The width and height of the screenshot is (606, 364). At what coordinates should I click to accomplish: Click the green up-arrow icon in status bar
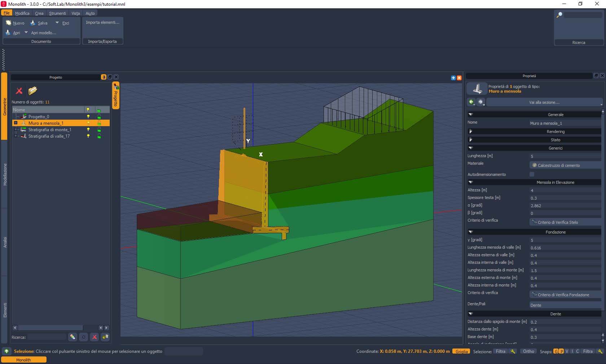pos(6,351)
